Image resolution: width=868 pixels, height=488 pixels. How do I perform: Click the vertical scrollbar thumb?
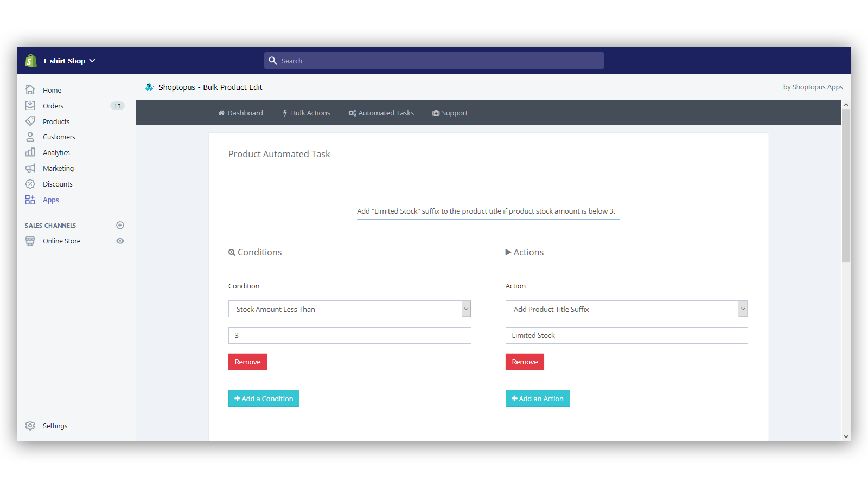coord(846,184)
